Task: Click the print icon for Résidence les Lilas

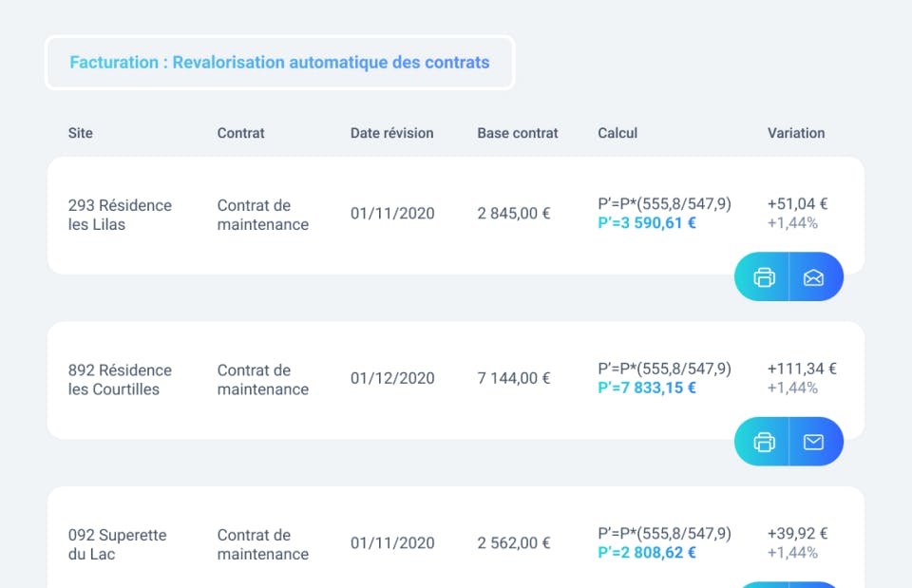Action: click(x=764, y=277)
